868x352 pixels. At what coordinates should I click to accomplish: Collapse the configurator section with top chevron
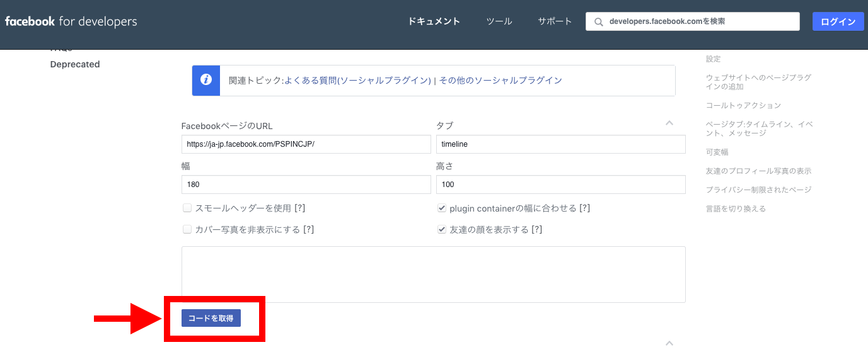click(669, 123)
